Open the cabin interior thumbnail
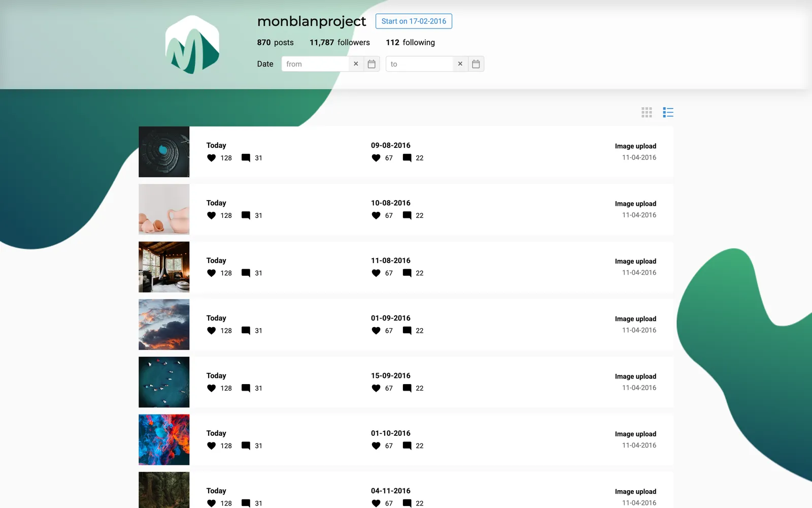812x508 pixels. [x=164, y=267]
